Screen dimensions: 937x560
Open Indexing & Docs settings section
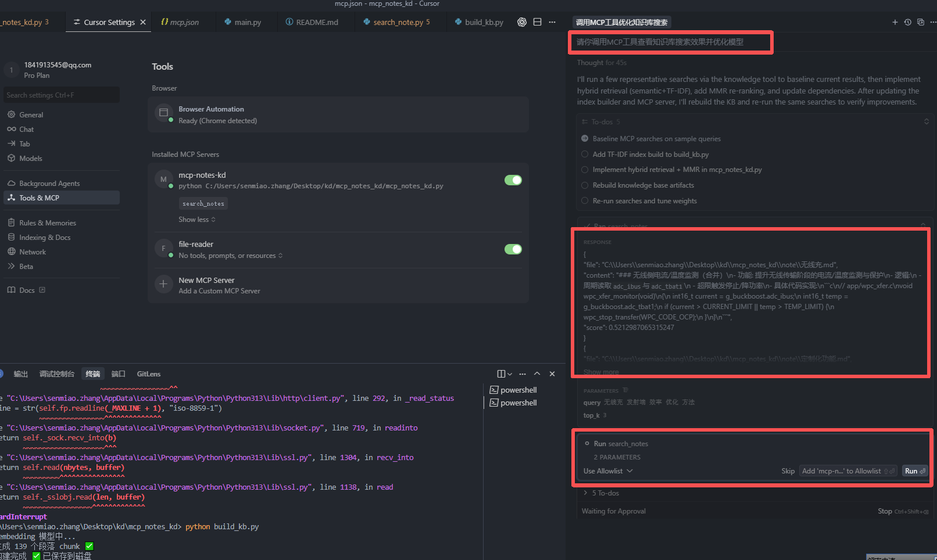pos(62,237)
